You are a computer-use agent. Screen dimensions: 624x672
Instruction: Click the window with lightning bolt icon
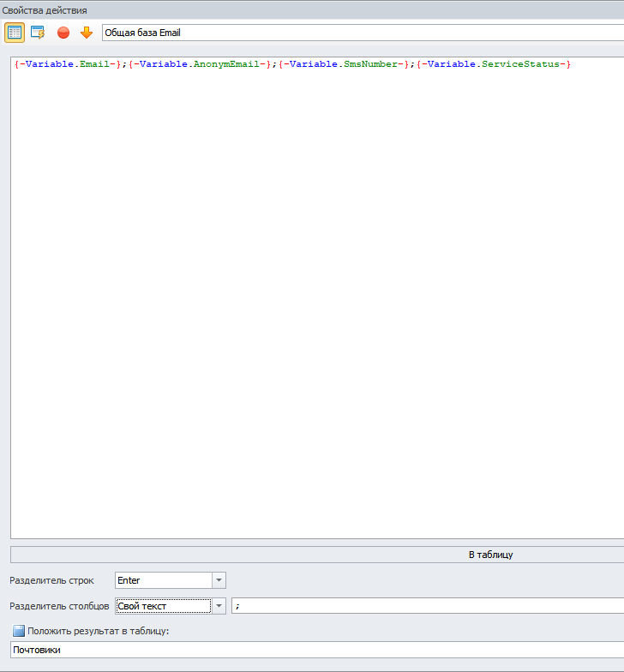(38, 33)
